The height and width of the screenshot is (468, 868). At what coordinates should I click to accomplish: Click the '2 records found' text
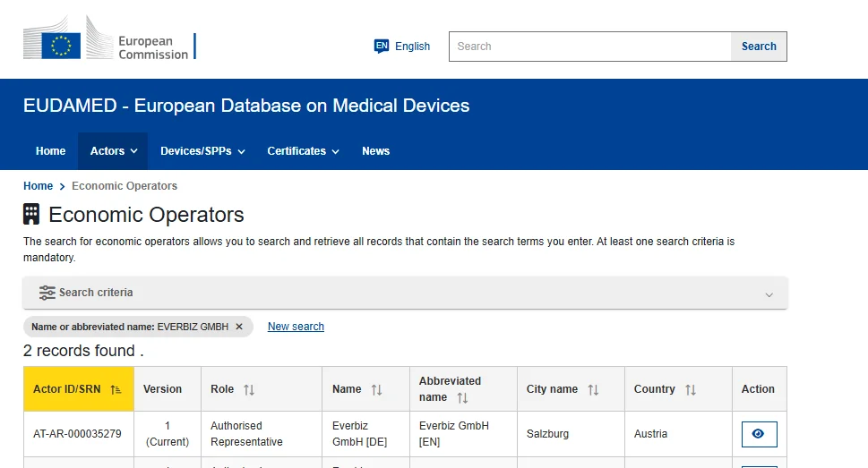click(x=83, y=351)
